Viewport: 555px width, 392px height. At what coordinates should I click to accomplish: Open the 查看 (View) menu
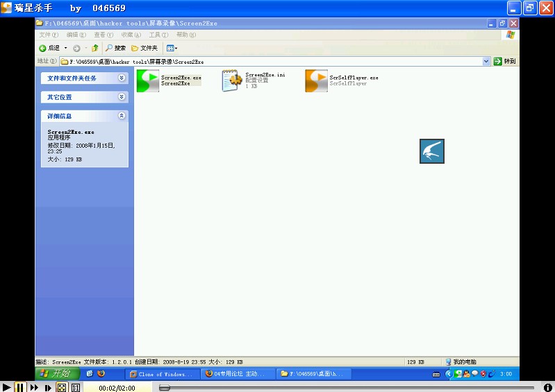coord(103,35)
